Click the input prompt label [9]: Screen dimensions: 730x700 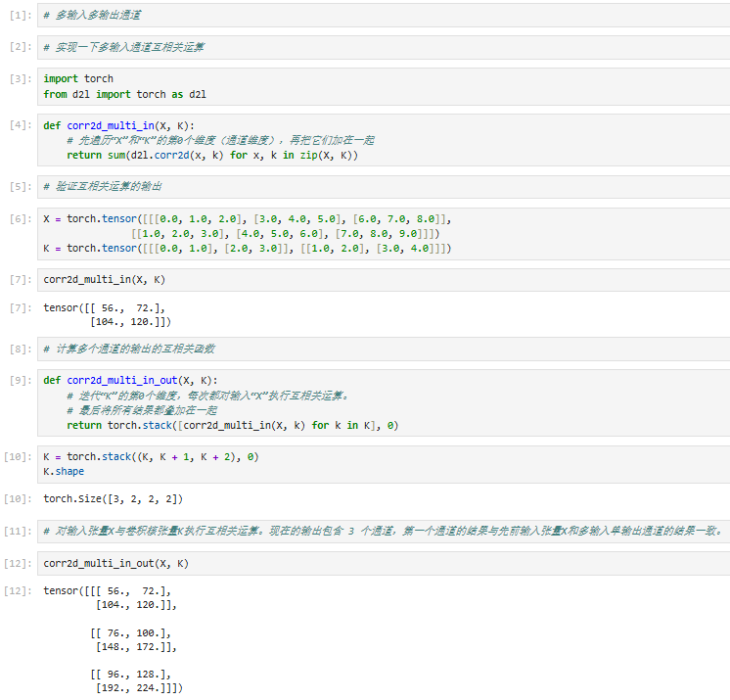coord(21,381)
